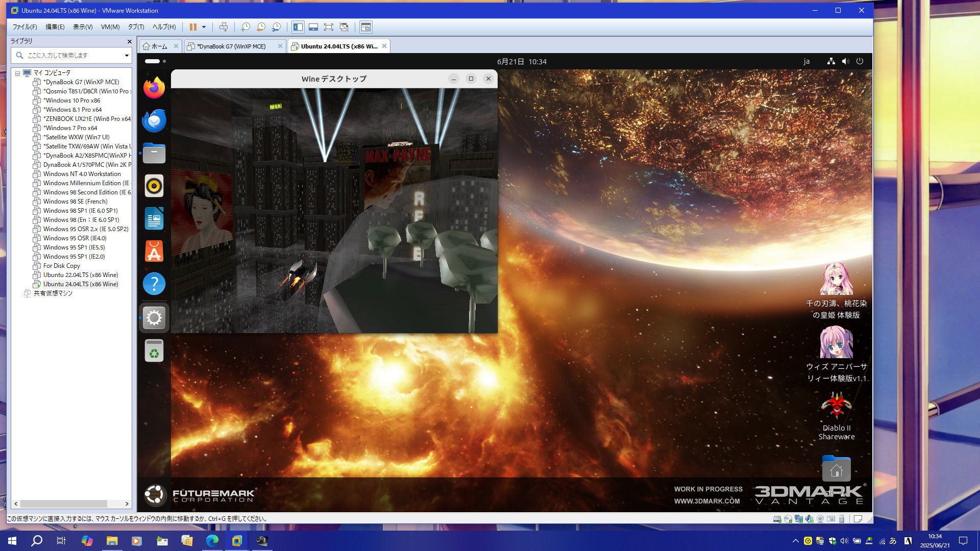Show applications via Ubuntu logo button
The width and height of the screenshot is (980, 551).
point(154,494)
